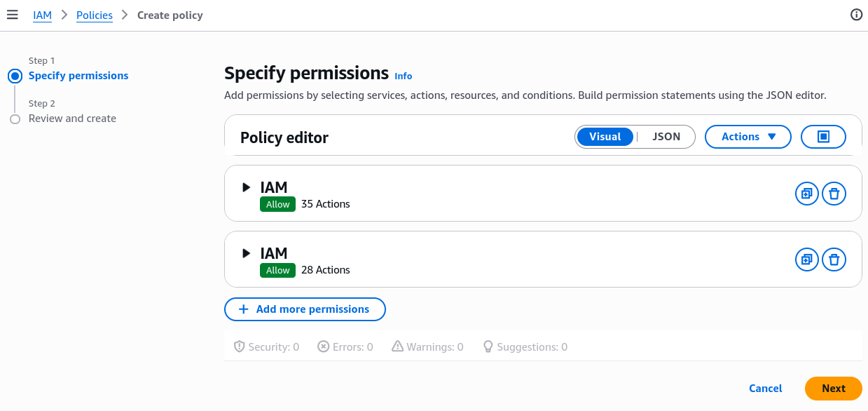Screen dimensions: 868x411
Task: Click the 'Security: 0' status text
Action: click(274, 347)
